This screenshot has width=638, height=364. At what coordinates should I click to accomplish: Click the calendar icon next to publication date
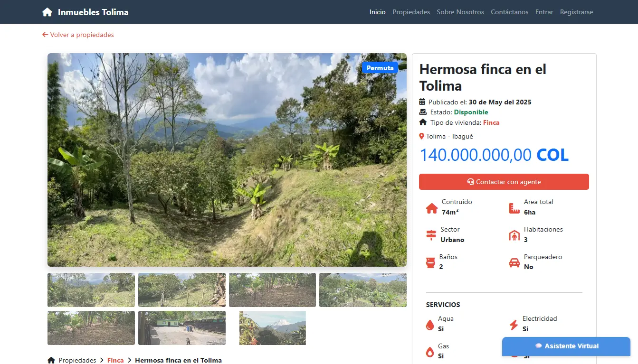(422, 102)
